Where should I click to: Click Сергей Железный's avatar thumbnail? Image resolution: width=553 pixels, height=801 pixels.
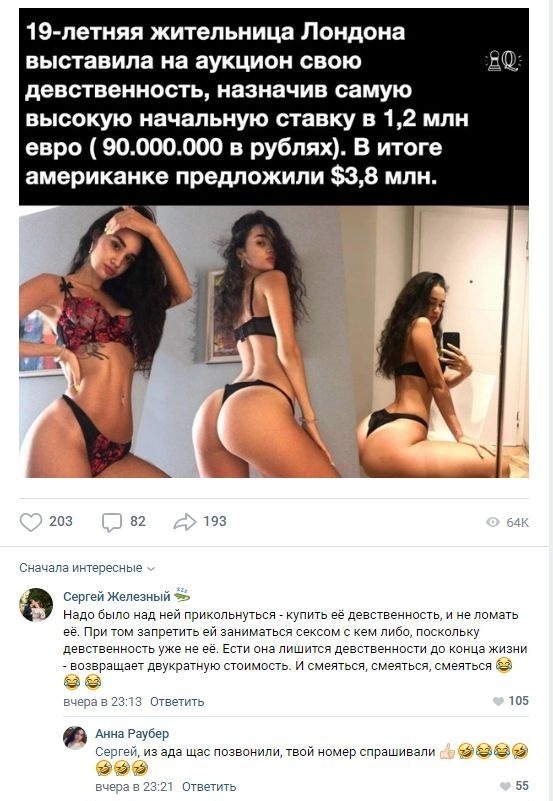click(x=36, y=605)
